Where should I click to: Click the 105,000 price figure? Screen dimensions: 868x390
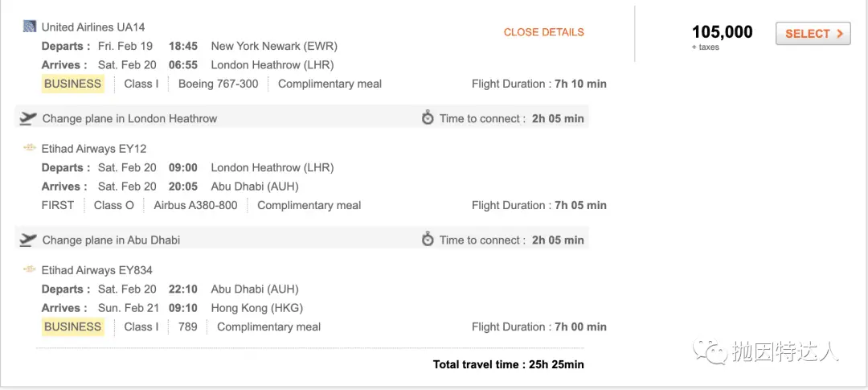(723, 32)
